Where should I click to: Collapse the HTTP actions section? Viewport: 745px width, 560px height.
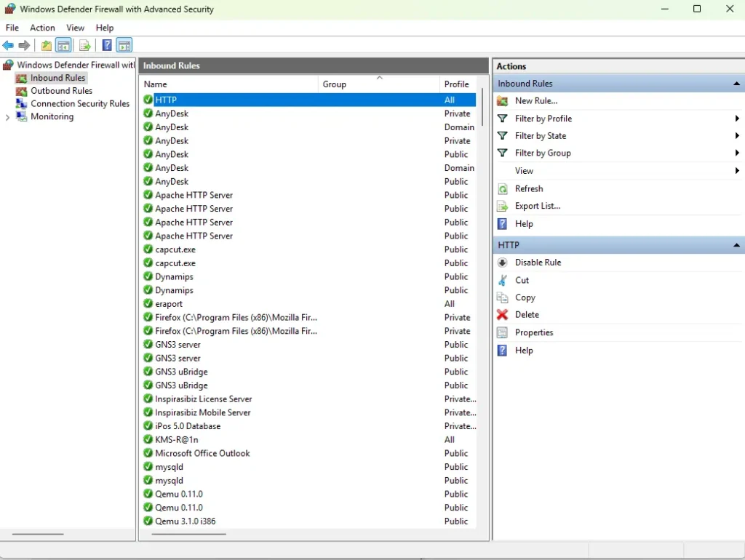point(736,245)
